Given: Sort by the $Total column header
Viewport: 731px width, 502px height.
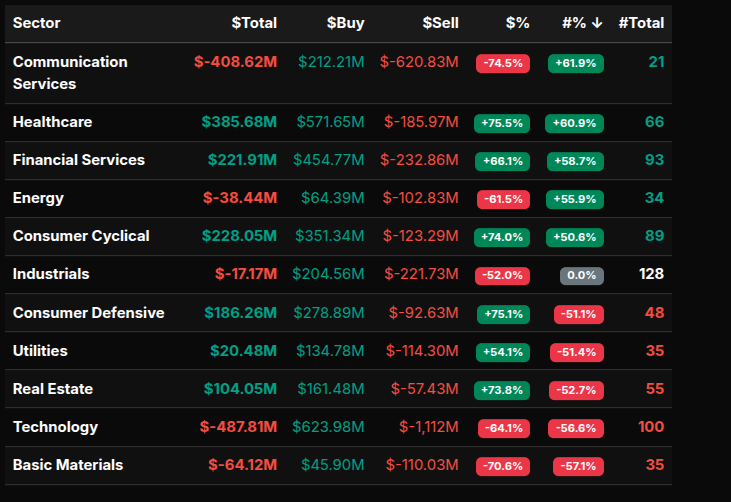Looking at the screenshot, I should [x=254, y=23].
